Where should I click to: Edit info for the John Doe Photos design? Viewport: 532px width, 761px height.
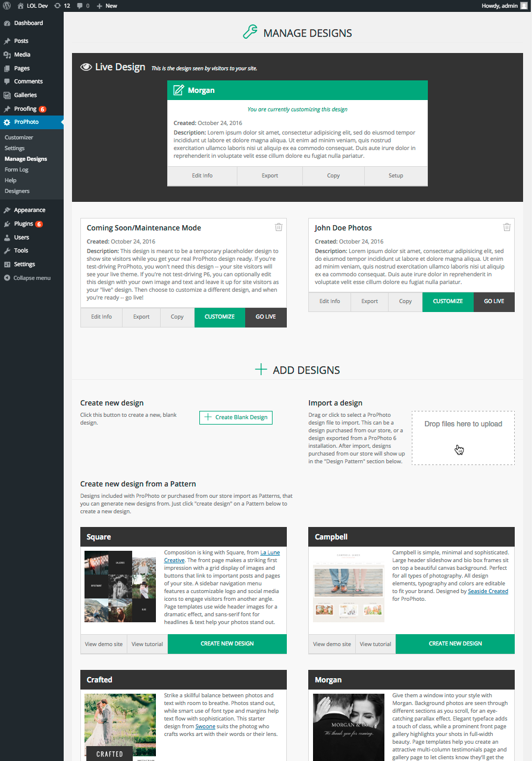point(330,302)
